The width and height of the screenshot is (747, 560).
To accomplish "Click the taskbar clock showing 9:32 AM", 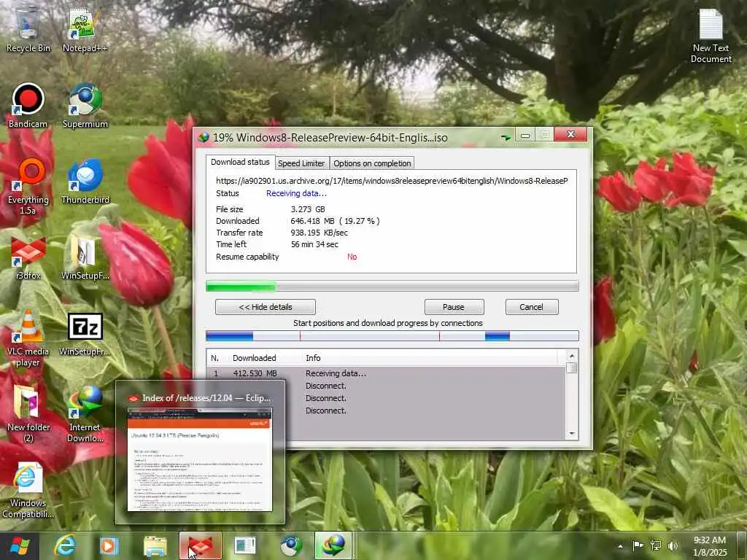I will (x=710, y=545).
